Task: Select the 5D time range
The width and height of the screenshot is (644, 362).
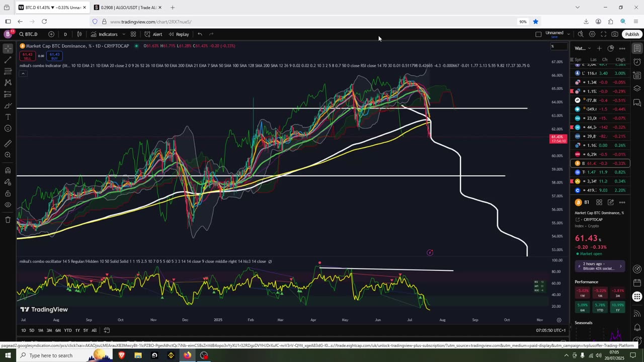Action: pos(32,330)
